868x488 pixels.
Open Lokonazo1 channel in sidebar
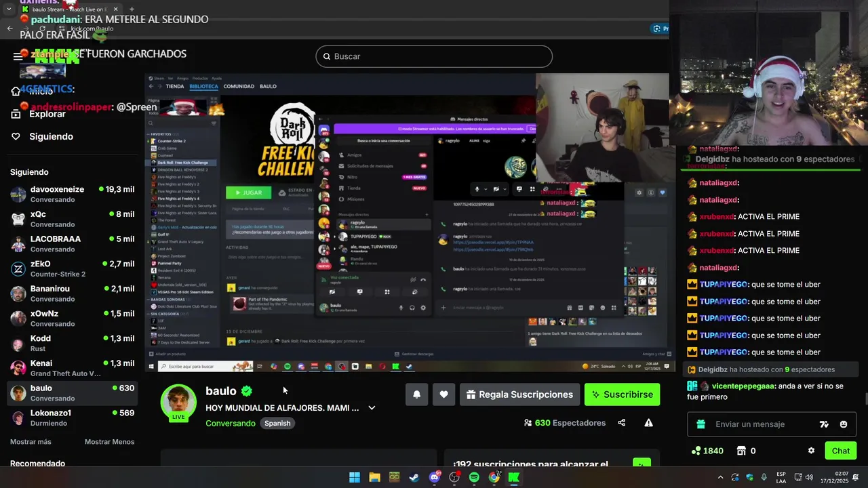(x=71, y=418)
